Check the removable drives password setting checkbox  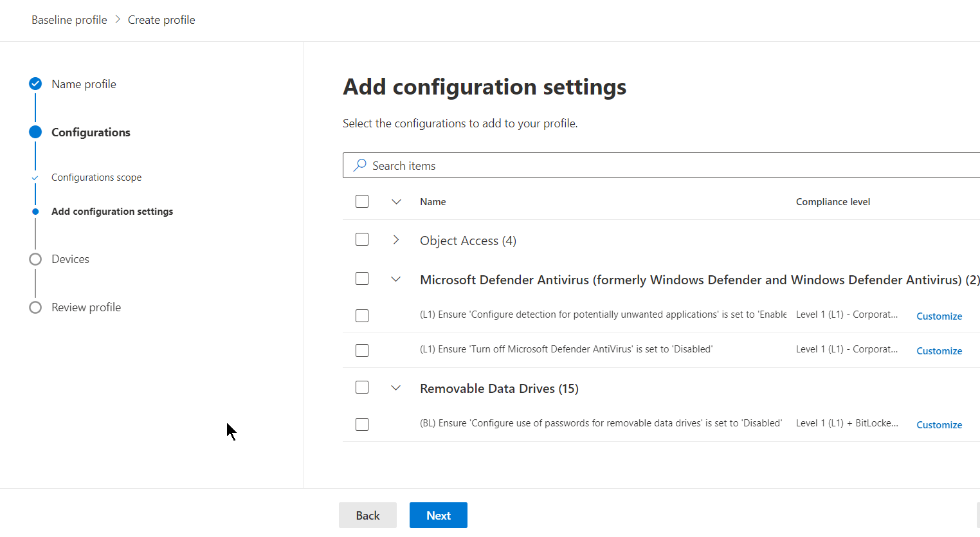[x=361, y=424]
